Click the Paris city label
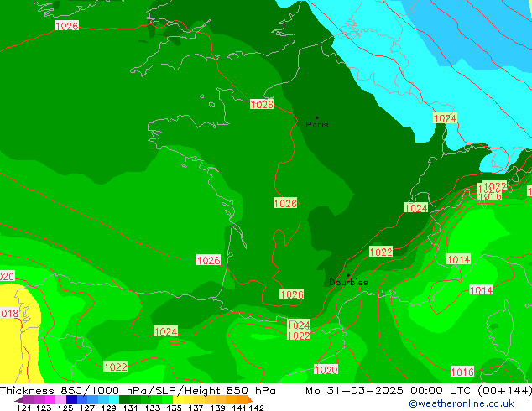 pyautogui.click(x=317, y=124)
